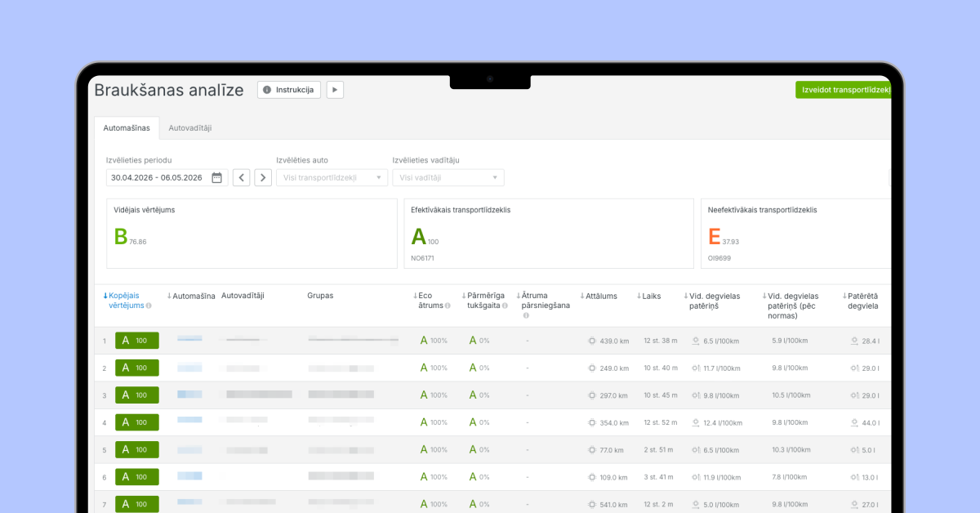The height and width of the screenshot is (513, 980).
Task: Click the GPS icon beside 249.0 km
Action: (592, 368)
